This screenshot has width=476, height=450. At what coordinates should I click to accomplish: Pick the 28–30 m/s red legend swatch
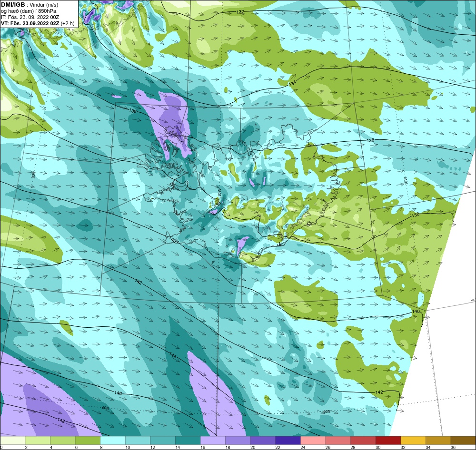click(x=363, y=440)
